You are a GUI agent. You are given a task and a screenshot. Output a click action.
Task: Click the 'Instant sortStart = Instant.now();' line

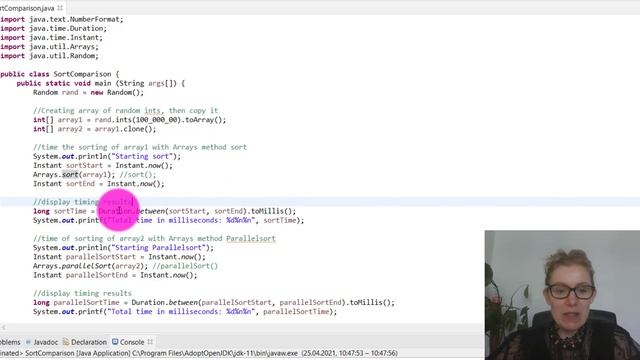pyautogui.click(x=103, y=165)
